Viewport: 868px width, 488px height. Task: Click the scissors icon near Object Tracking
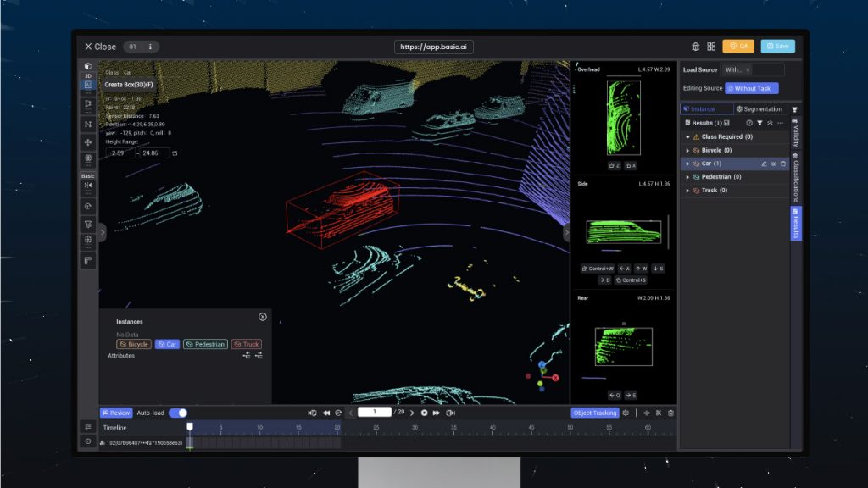[658, 413]
